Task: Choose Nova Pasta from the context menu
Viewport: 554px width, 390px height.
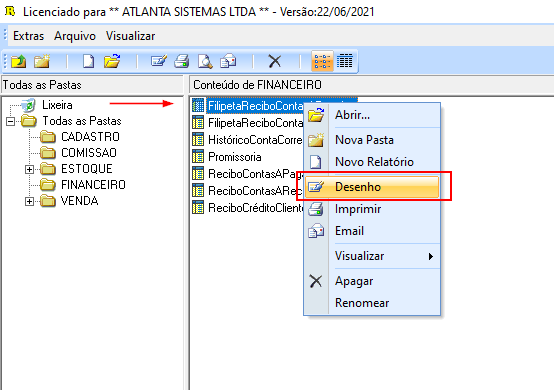Action: pyautogui.click(x=372, y=140)
